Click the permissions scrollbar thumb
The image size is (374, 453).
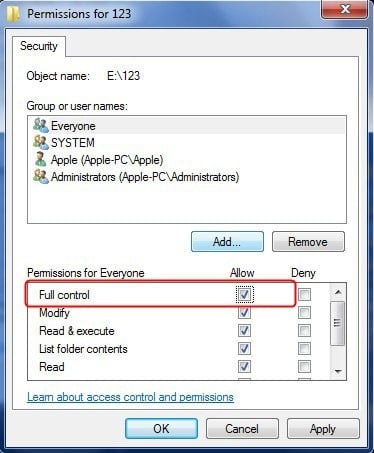point(338,323)
